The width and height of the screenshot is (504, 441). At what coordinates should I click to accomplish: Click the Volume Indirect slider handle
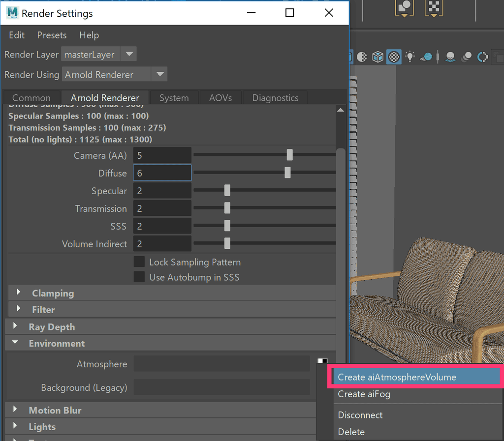[x=227, y=243]
